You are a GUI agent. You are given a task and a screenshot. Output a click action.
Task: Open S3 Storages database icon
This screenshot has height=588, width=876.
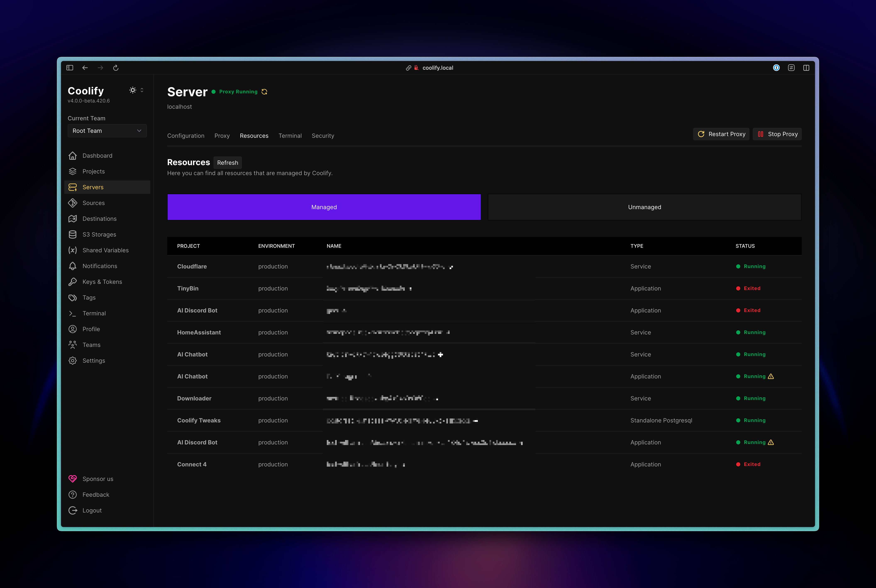click(73, 234)
